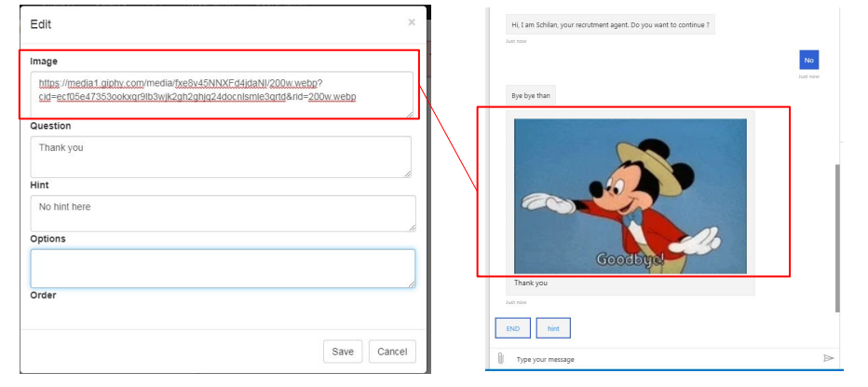This screenshot has width=868, height=387.
Task: Click the Edit dialog title
Action: [x=40, y=24]
